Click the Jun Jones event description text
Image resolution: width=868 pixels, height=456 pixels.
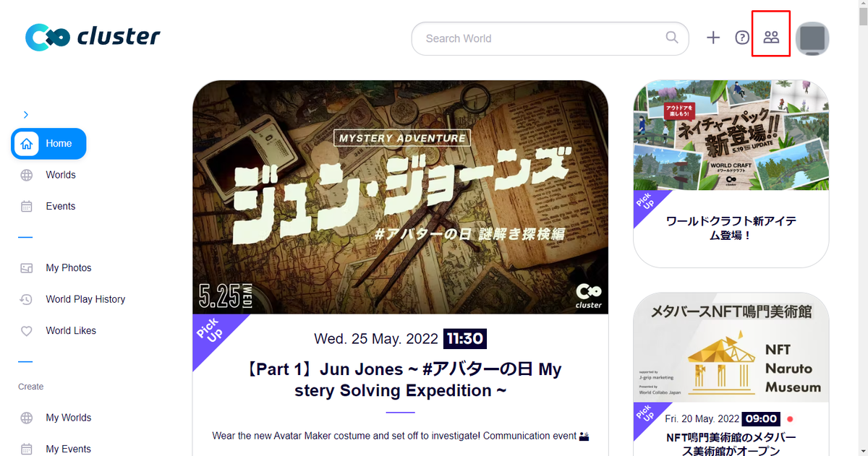[401, 436]
